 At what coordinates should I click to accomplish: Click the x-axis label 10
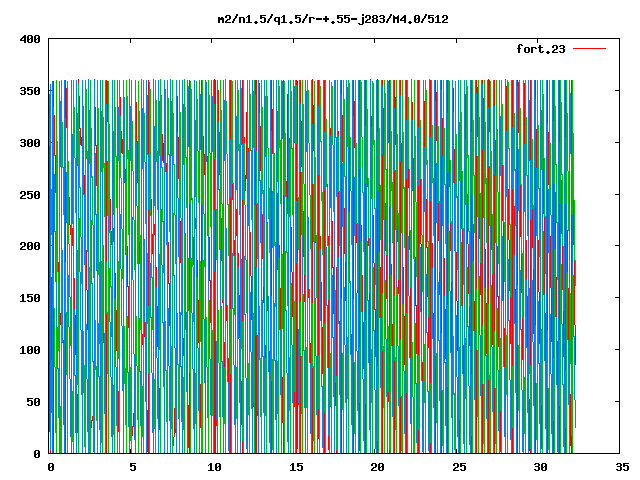[214, 467]
